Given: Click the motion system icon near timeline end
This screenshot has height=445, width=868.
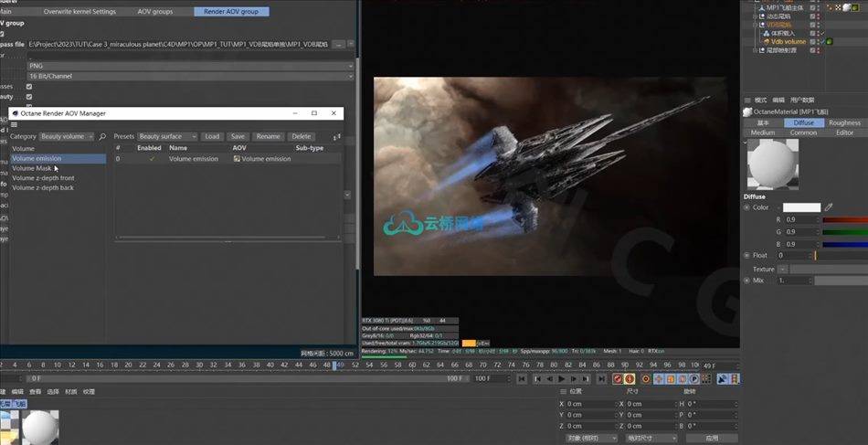Looking at the screenshot, I should tap(723, 378).
